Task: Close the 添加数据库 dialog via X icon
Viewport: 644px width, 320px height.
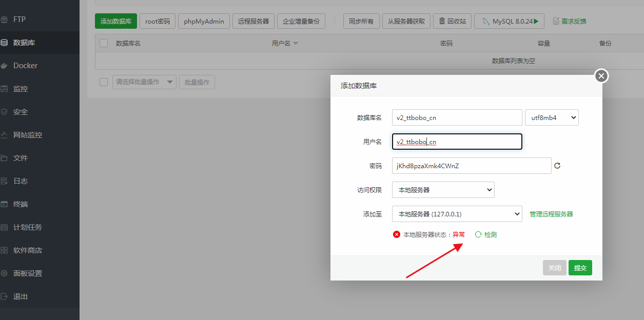Action: tap(601, 76)
